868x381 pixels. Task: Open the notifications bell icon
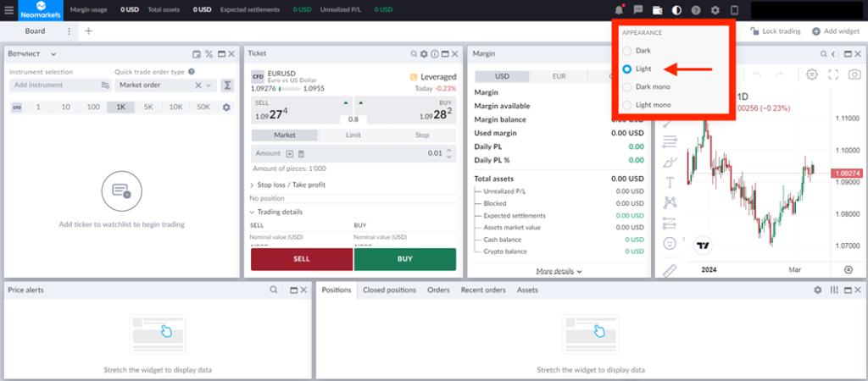619,10
